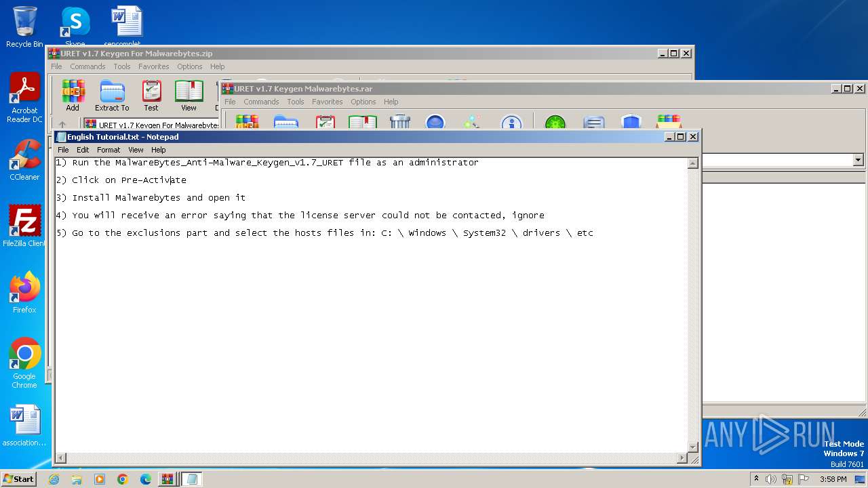The image size is (868, 488).
Task: Open the Recycle Bin desktop icon
Action: click(24, 27)
